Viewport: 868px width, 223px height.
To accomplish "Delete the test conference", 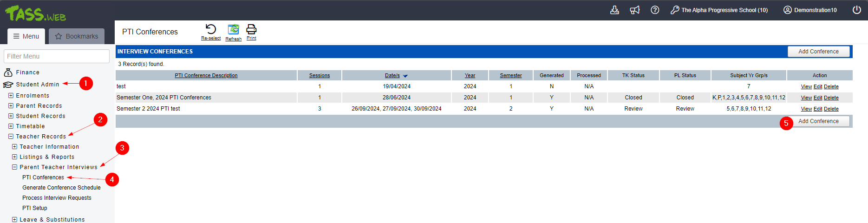I will coord(831,87).
